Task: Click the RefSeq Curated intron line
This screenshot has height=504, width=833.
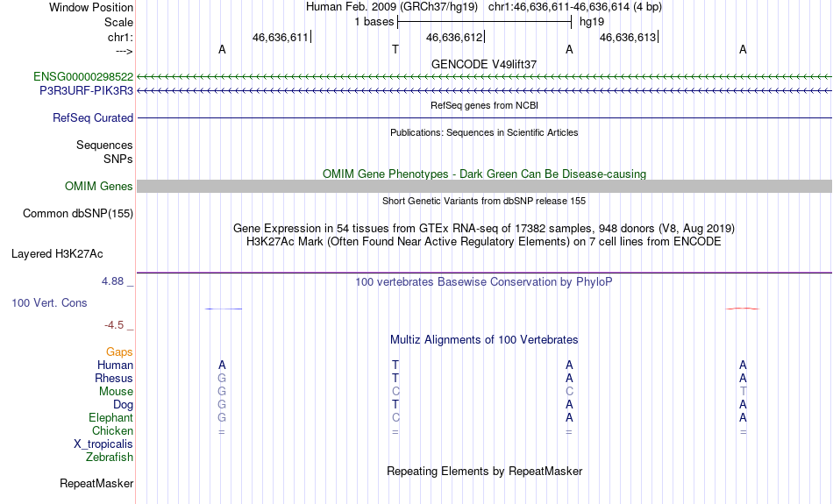Action: [484, 118]
